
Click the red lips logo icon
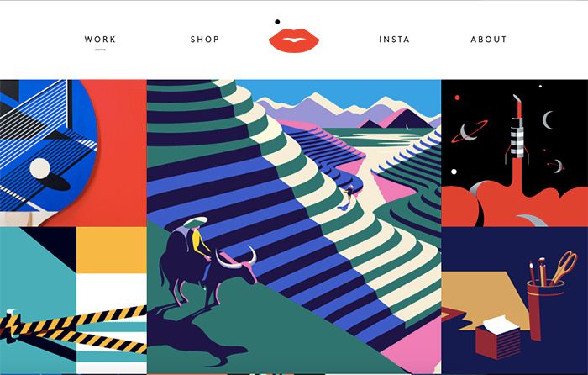point(294,40)
